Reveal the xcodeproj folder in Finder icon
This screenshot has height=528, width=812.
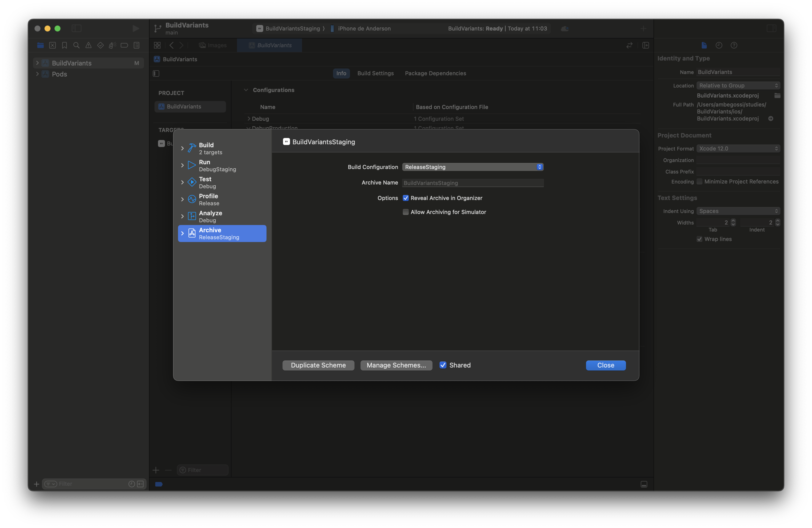point(777,96)
